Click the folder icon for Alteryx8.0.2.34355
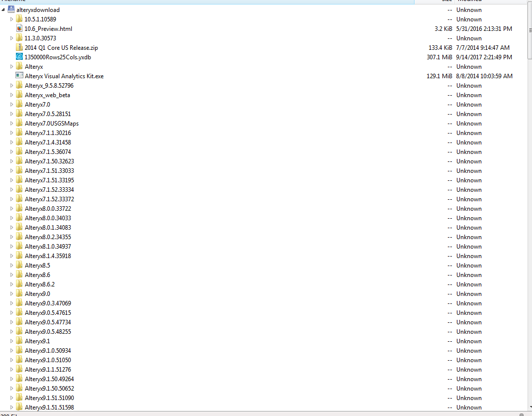532x416 pixels. pyautogui.click(x=19, y=237)
